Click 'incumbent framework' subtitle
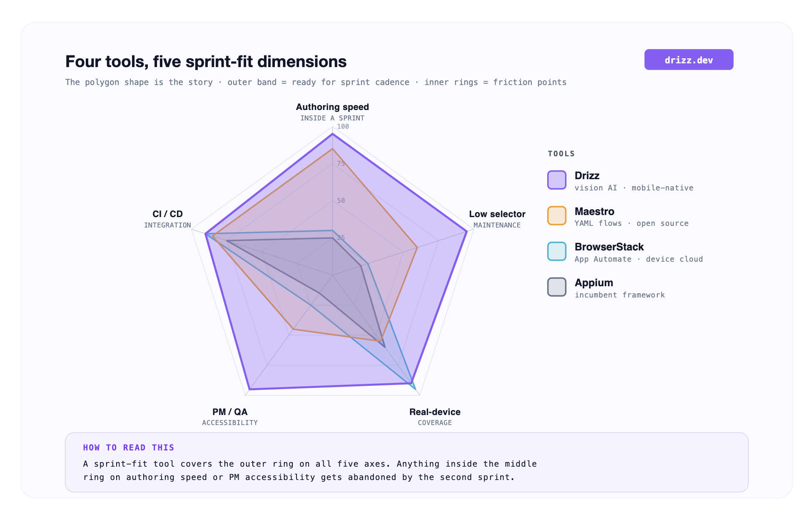This screenshot has height=520, width=812. [620, 295]
